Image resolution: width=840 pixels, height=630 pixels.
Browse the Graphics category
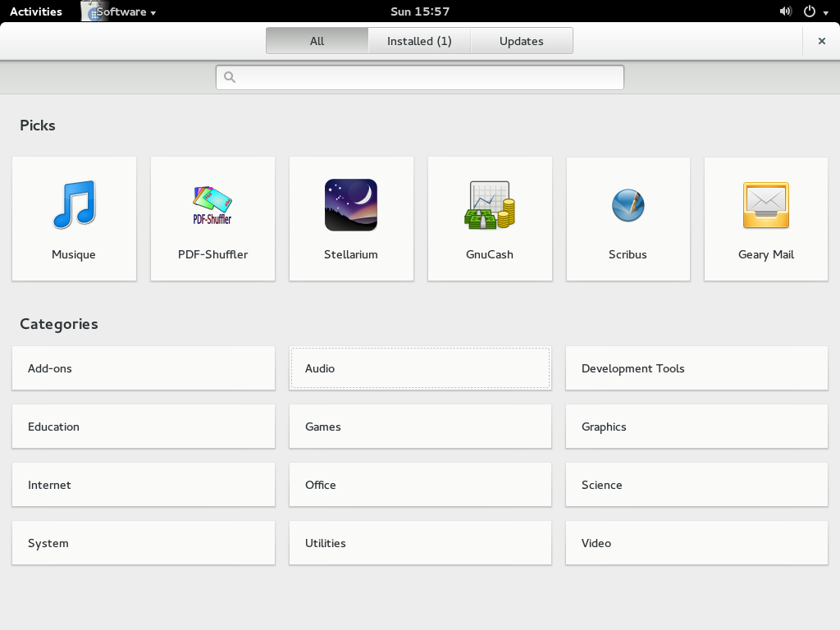pos(697,427)
